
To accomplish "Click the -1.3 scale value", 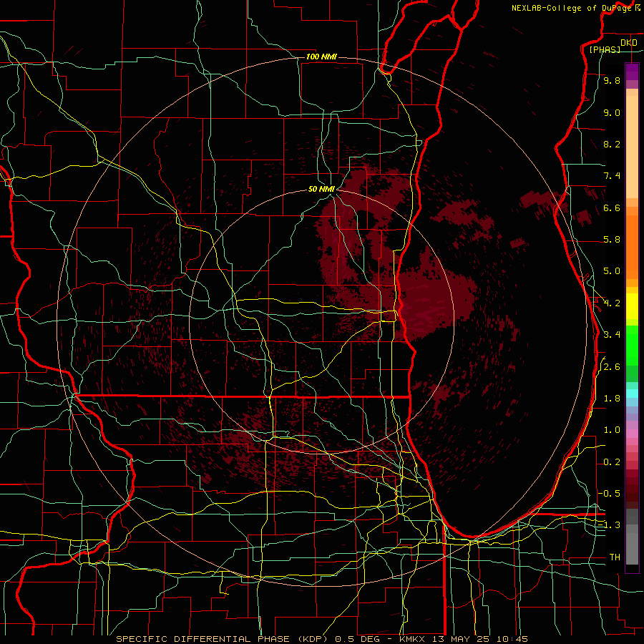I will (610, 525).
